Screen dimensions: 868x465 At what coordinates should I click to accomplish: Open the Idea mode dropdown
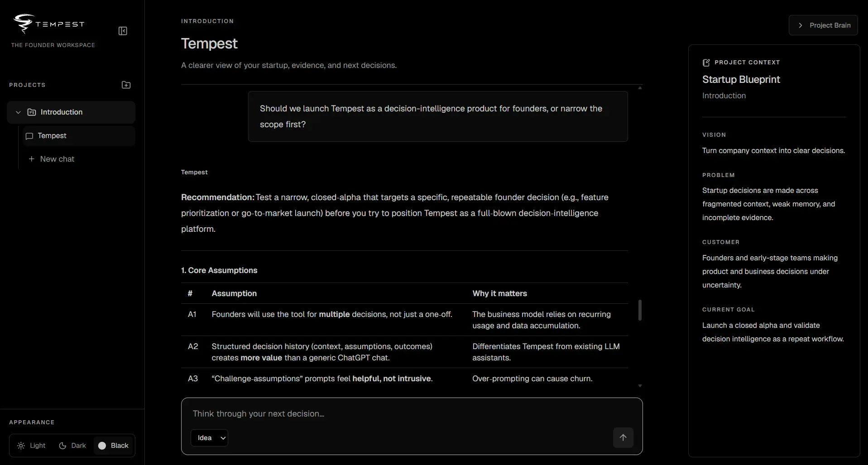click(209, 438)
